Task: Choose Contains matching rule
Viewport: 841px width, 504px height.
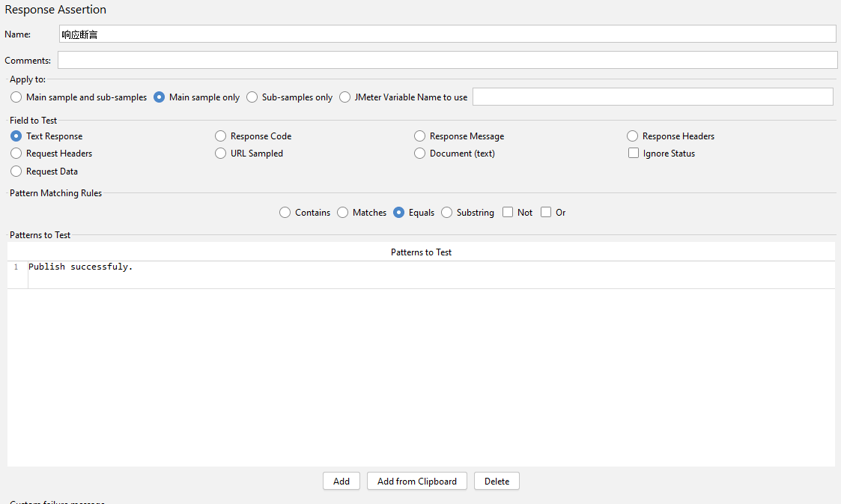Action: pyautogui.click(x=285, y=213)
